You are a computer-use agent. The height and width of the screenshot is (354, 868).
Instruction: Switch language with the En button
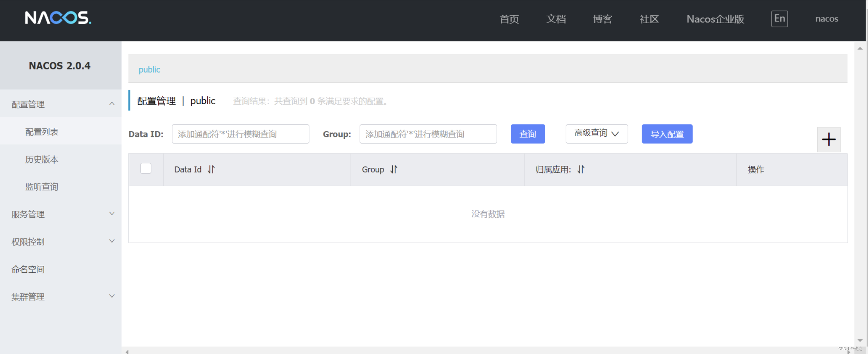click(x=780, y=19)
